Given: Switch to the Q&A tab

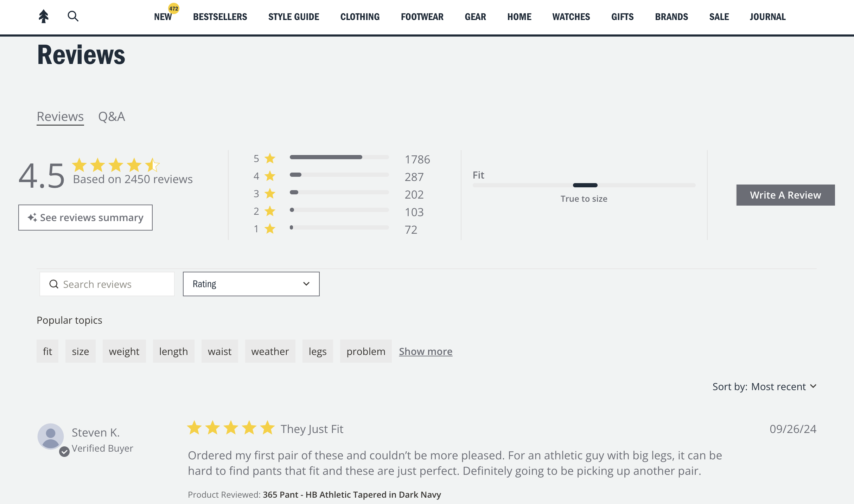Looking at the screenshot, I should pyautogui.click(x=111, y=117).
